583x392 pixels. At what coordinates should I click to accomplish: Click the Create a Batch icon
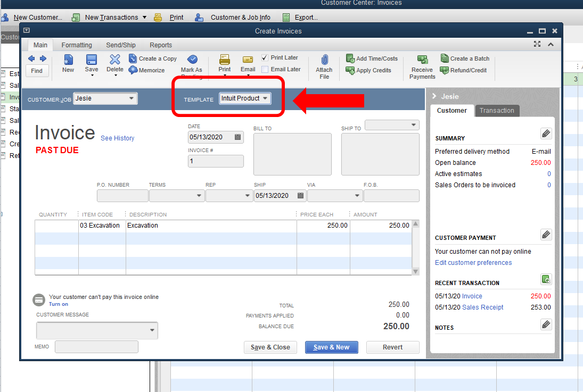point(445,59)
